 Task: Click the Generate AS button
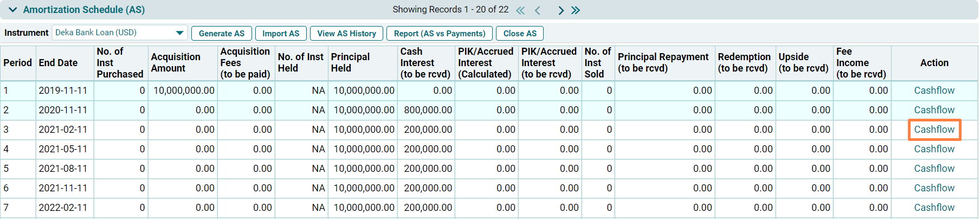click(221, 34)
